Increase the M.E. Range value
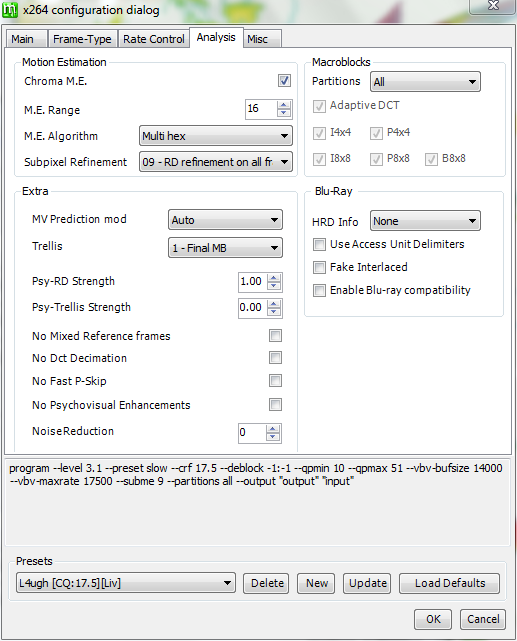Screen dimensions: 517x641 click(x=283, y=105)
